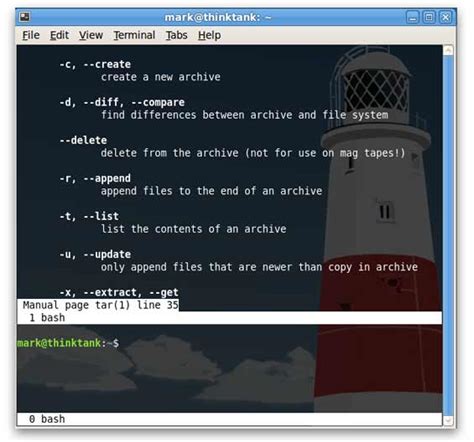Click the '-c, --create' option line
The image size is (474, 442).
coord(95,64)
